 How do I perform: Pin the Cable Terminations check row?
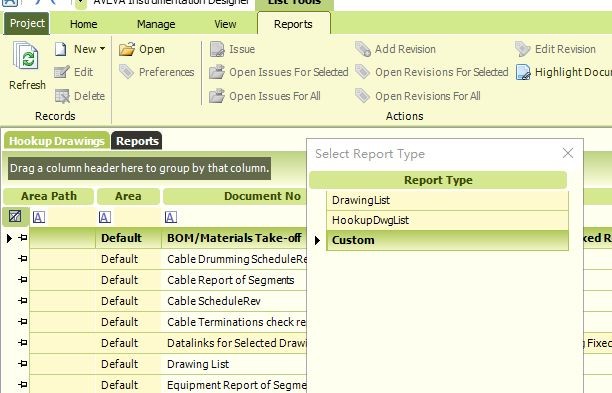tap(23, 322)
